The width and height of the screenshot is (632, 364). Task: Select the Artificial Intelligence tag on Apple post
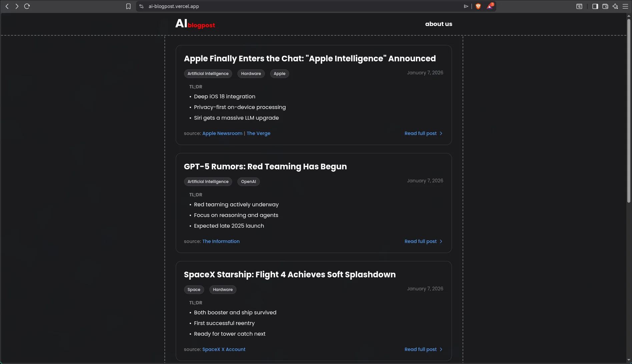[x=208, y=74]
